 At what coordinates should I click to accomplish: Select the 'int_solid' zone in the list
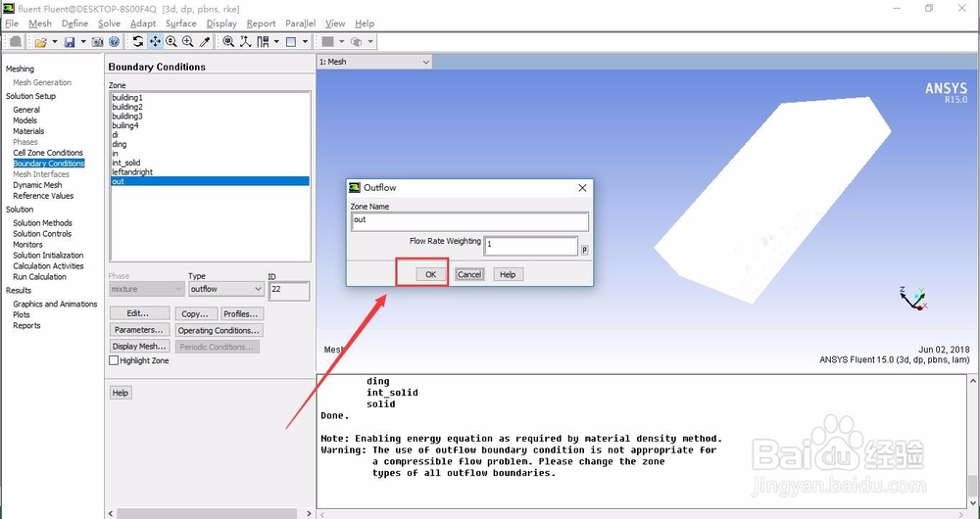210,163
